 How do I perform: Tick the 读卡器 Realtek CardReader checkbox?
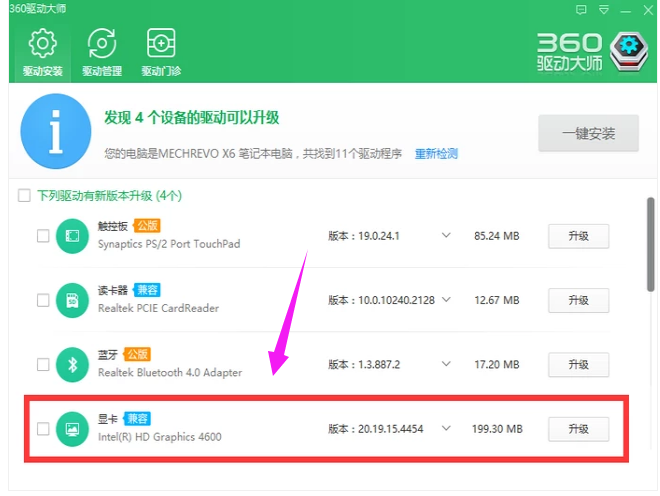click(43, 300)
